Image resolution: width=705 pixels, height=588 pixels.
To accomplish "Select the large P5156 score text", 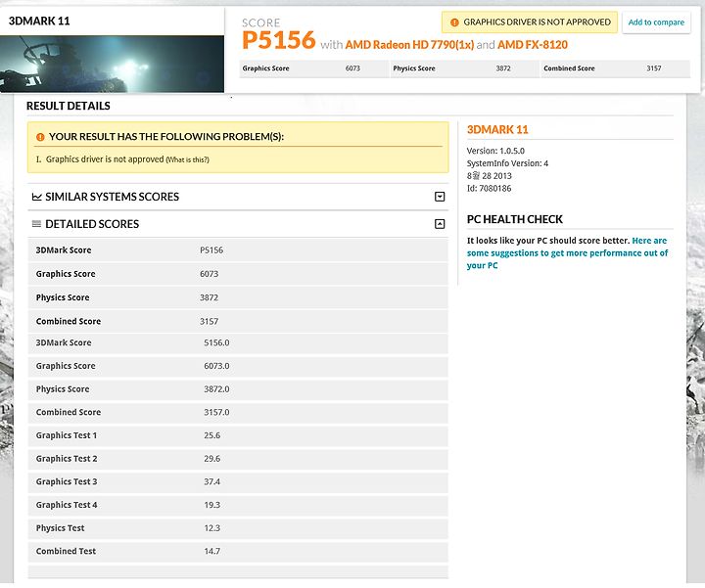I will point(279,40).
